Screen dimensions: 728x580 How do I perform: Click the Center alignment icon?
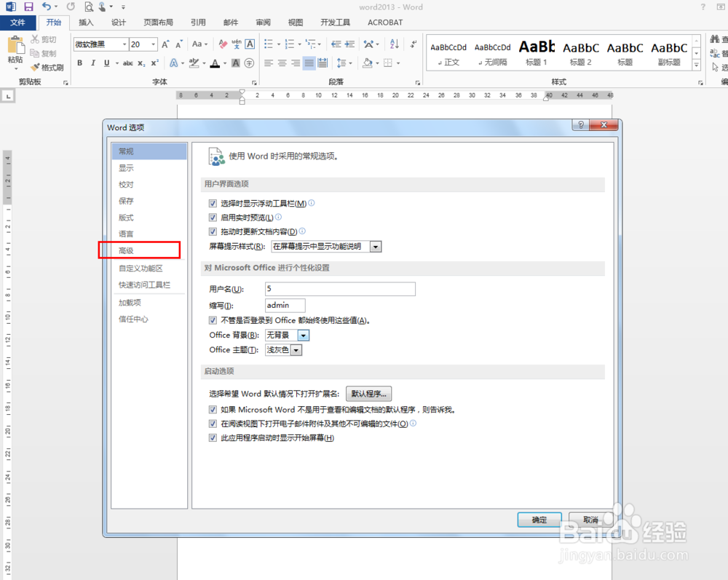click(282, 63)
